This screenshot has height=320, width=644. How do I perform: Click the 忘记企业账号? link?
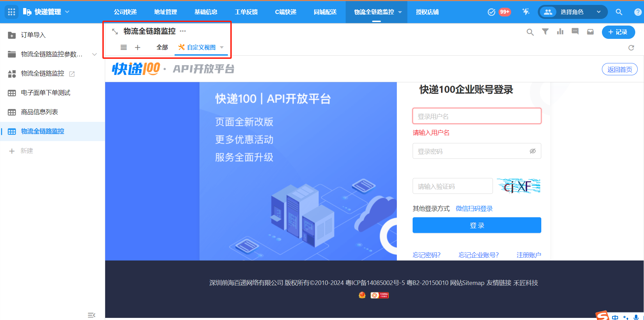479,255
